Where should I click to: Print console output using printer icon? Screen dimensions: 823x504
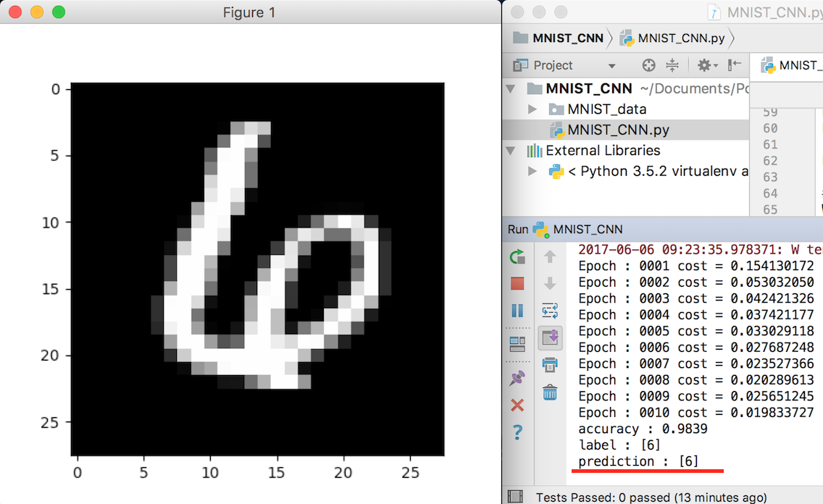point(550,364)
